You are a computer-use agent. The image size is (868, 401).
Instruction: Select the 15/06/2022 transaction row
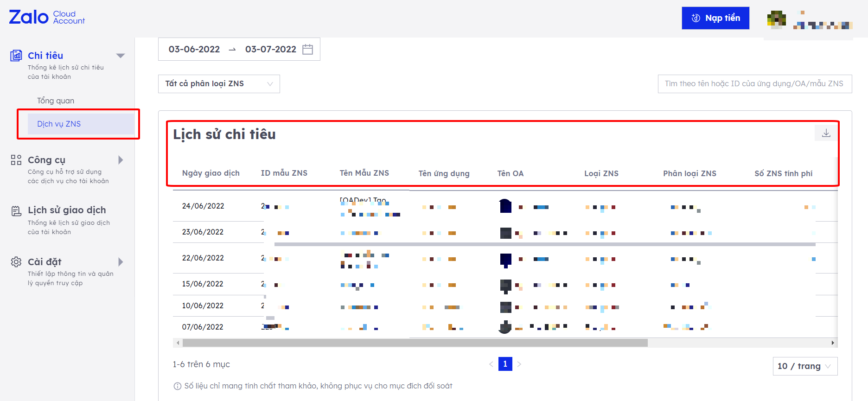click(505, 284)
